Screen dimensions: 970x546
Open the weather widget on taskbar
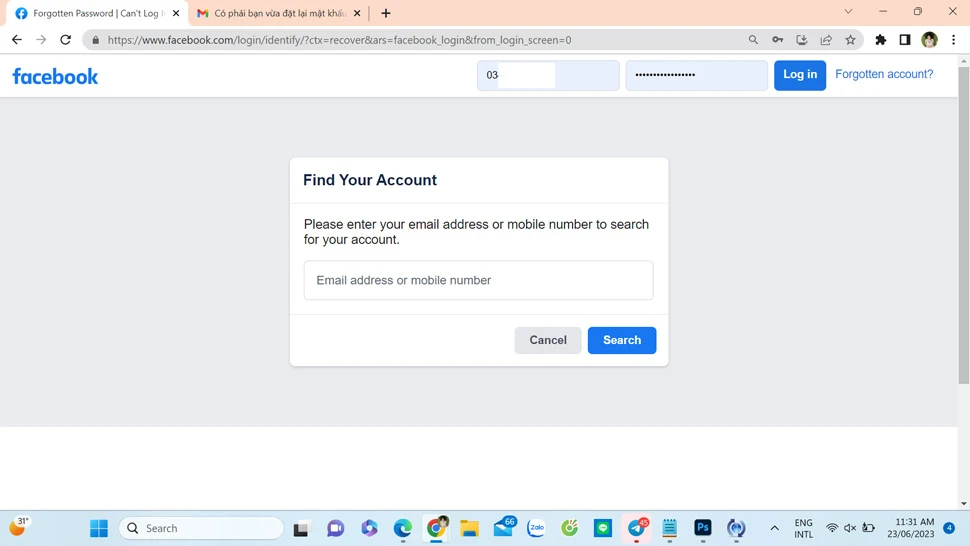coord(19,527)
